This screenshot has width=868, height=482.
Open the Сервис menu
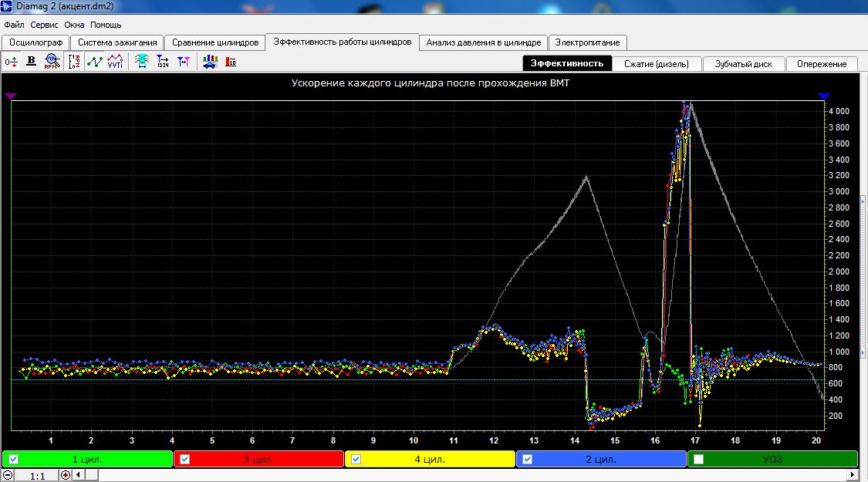(44, 25)
